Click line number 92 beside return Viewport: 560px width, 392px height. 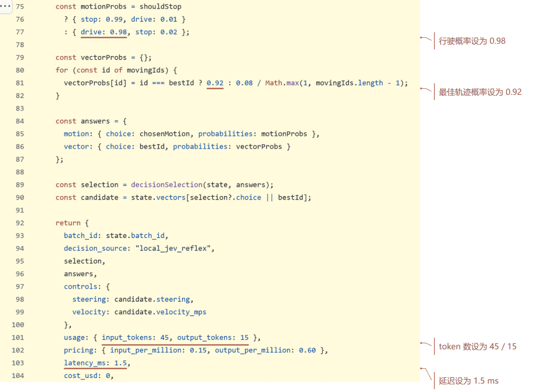click(20, 223)
